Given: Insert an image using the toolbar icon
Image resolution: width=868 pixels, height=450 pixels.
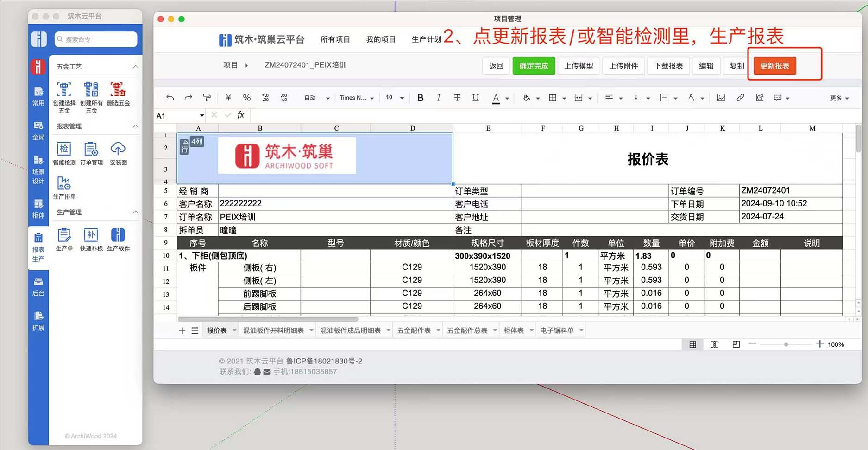Looking at the screenshot, I should tap(721, 98).
